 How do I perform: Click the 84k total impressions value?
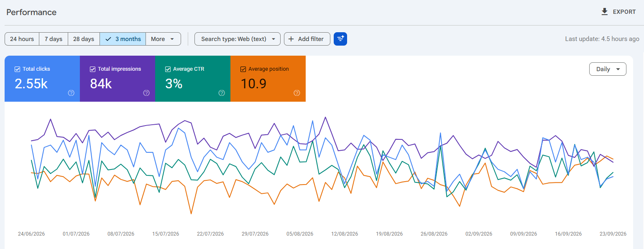[x=101, y=84]
